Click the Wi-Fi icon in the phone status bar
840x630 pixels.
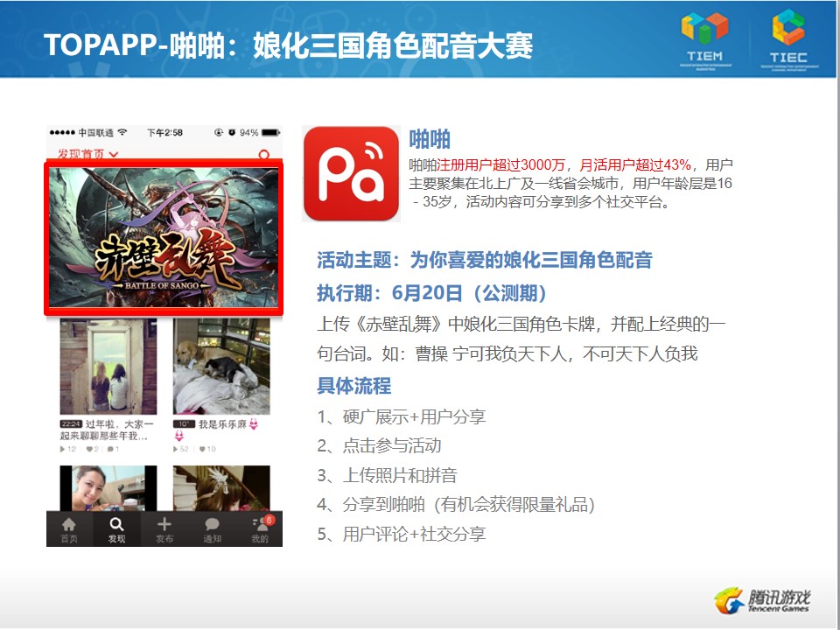[x=122, y=132]
